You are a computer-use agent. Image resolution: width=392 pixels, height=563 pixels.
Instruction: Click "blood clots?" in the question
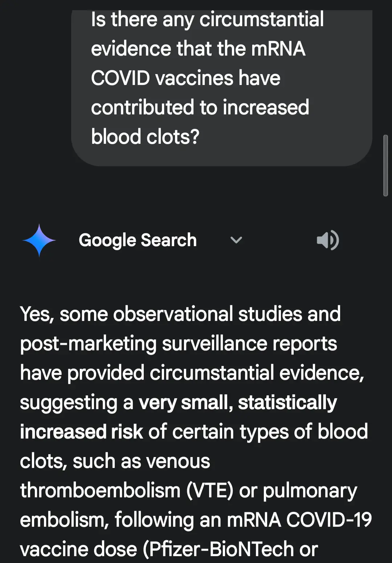(x=145, y=137)
